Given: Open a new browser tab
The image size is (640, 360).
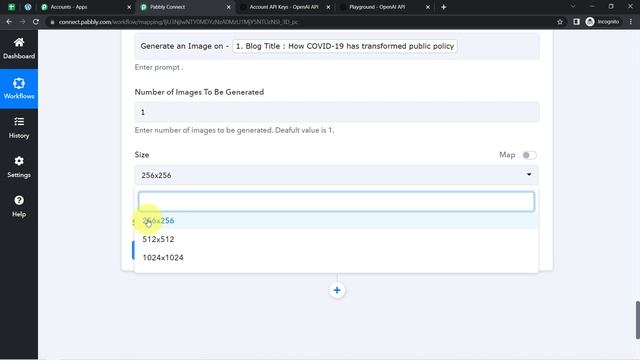Looking at the screenshot, I should pos(444,7).
